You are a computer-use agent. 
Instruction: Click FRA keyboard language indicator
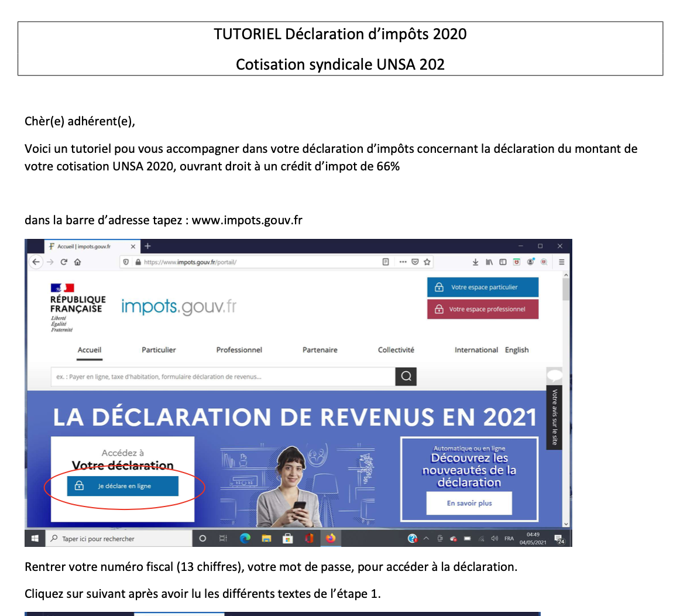click(x=509, y=538)
